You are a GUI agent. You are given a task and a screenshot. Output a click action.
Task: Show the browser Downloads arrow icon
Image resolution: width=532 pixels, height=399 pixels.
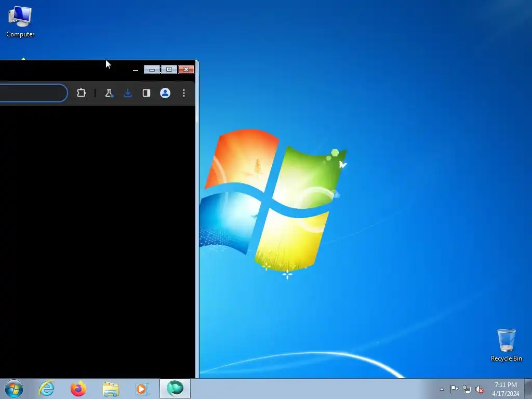pyautogui.click(x=128, y=93)
